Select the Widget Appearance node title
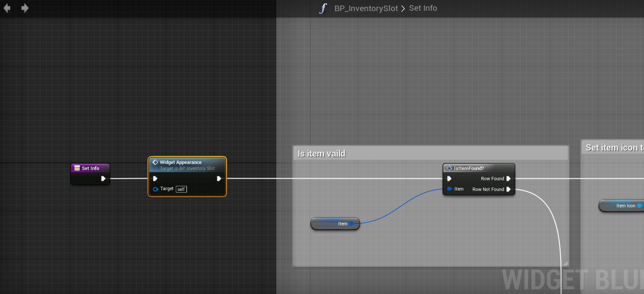Image resolution: width=644 pixels, height=294 pixels. point(181,162)
